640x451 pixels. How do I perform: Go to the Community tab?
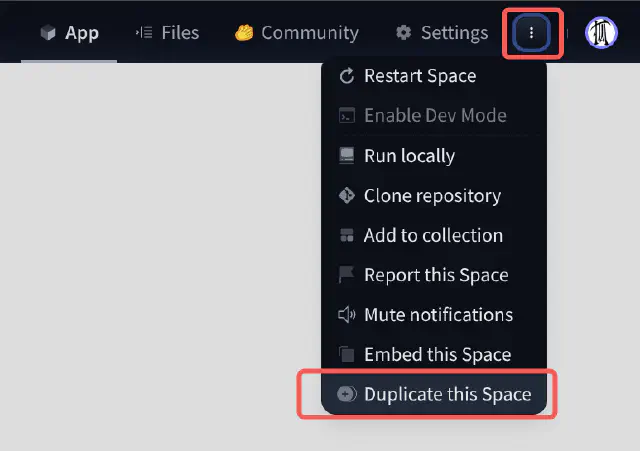(x=296, y=33)
